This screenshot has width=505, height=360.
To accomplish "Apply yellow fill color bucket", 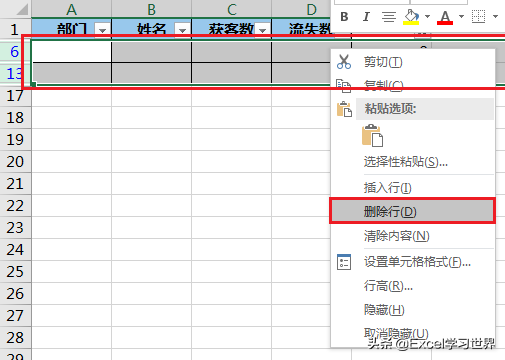I will (x=411, y=16).
